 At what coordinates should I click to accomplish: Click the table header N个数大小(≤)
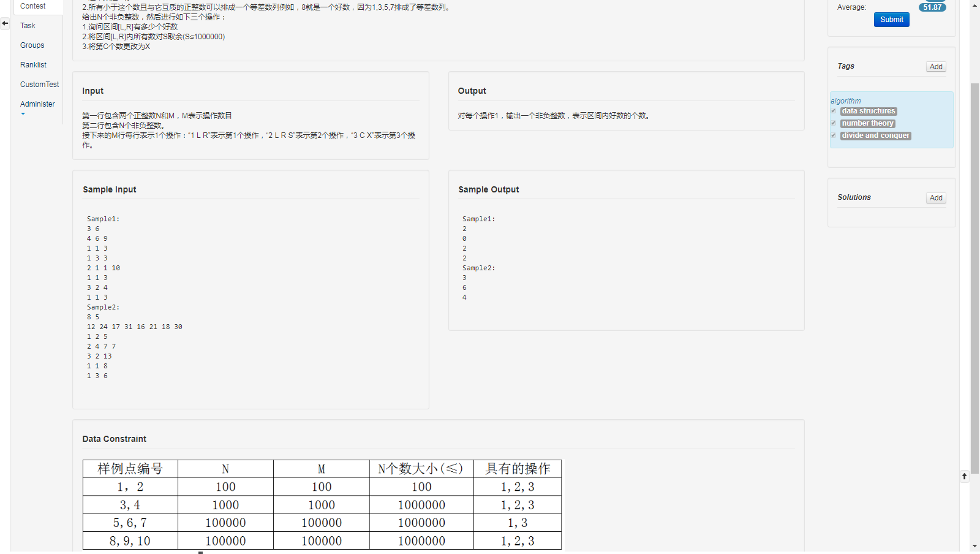click(x=421, y=469)
